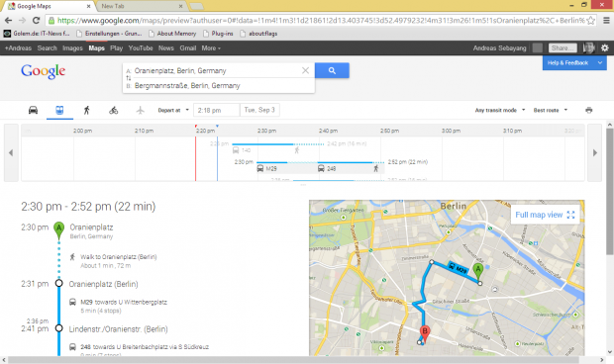Show earlier timeline departures
614x364 pixels.
click(11, 153)
